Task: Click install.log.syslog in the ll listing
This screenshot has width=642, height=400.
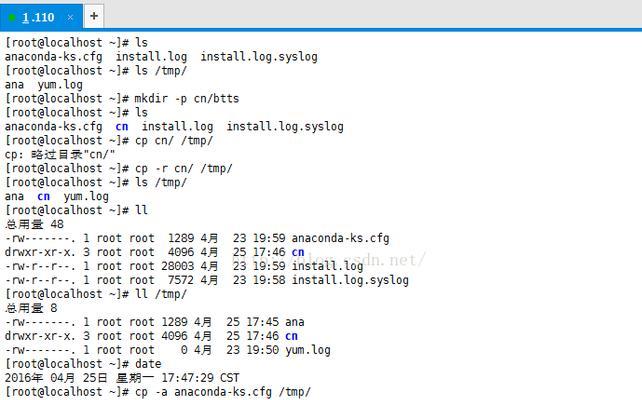Action: click(x=350, y=280)
